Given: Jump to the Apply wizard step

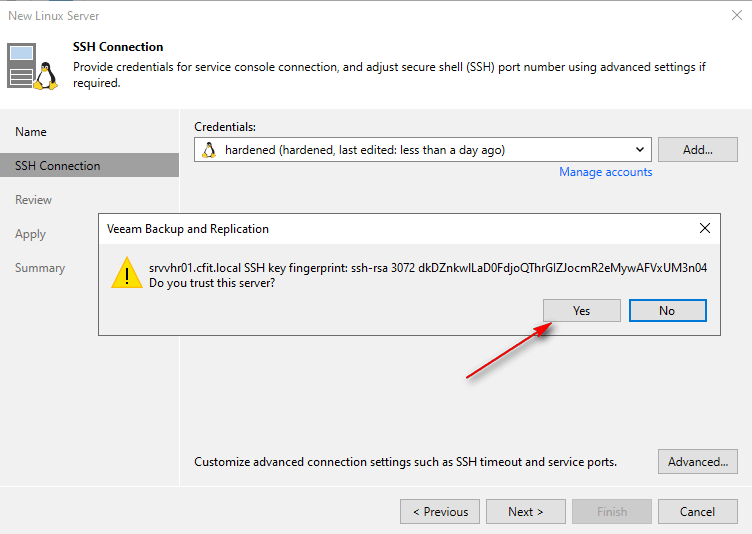Looking at the screenshot, I should coord(30,234).
